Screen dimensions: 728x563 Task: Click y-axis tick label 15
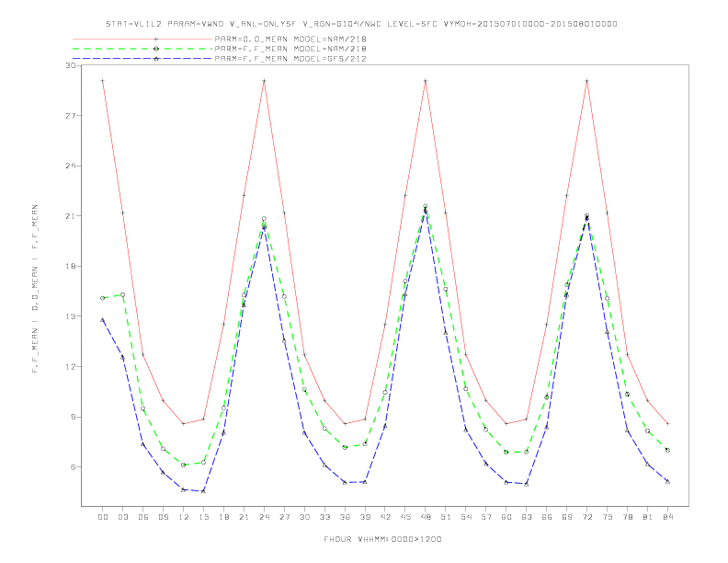(71, 316)
